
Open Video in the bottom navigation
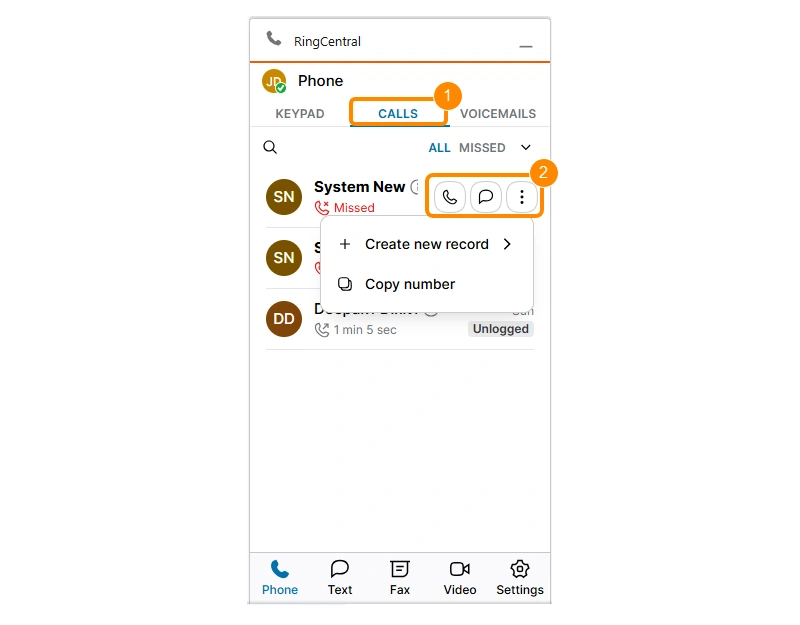pyautogui.click(x=460, y=578)
